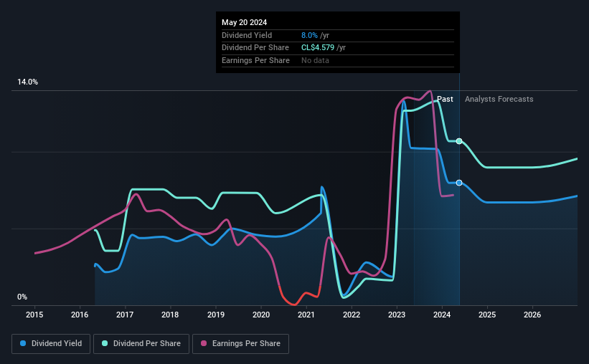
Task: Click the 2018 x-axis label
Action: [170, 315]
